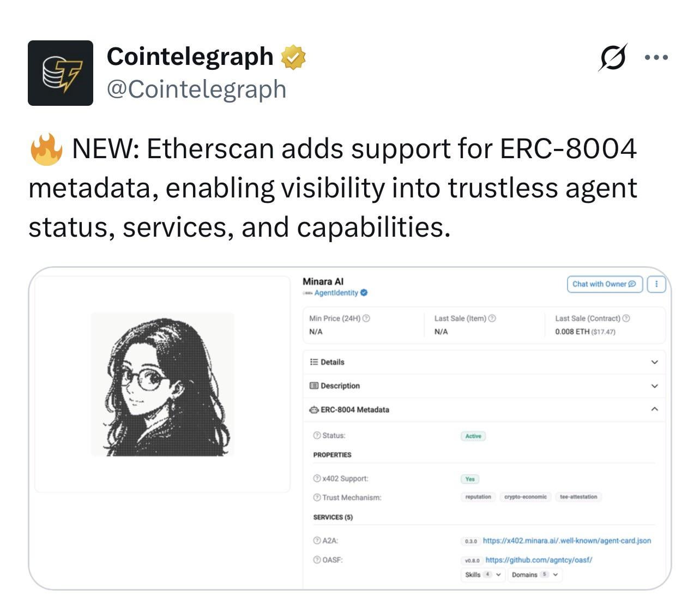The image size is (700, 595).
Task: Click the gold verified badge
Action: pos(293,57)
